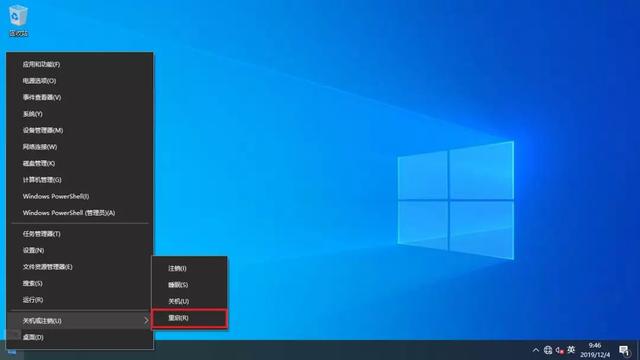Open 文件资源管理器(E) from the menu
This screenshot has width=640, height=360.
[x=80, y=267]
